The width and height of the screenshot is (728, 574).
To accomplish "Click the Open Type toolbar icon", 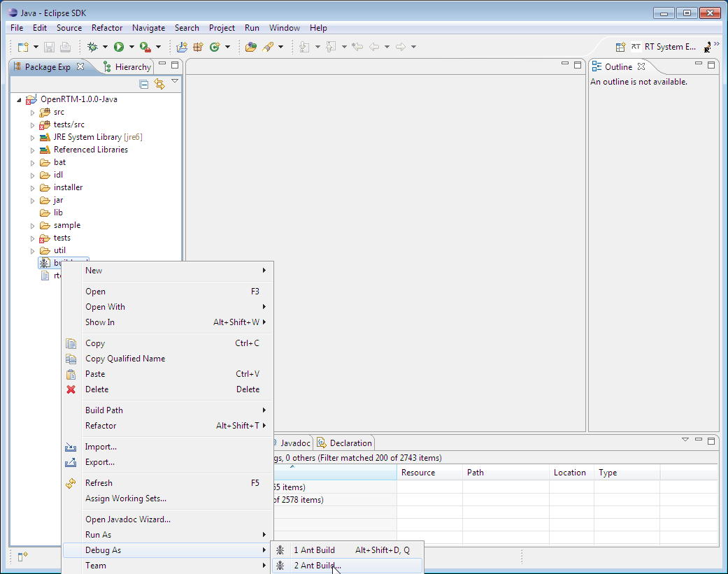I will [251, 47].
